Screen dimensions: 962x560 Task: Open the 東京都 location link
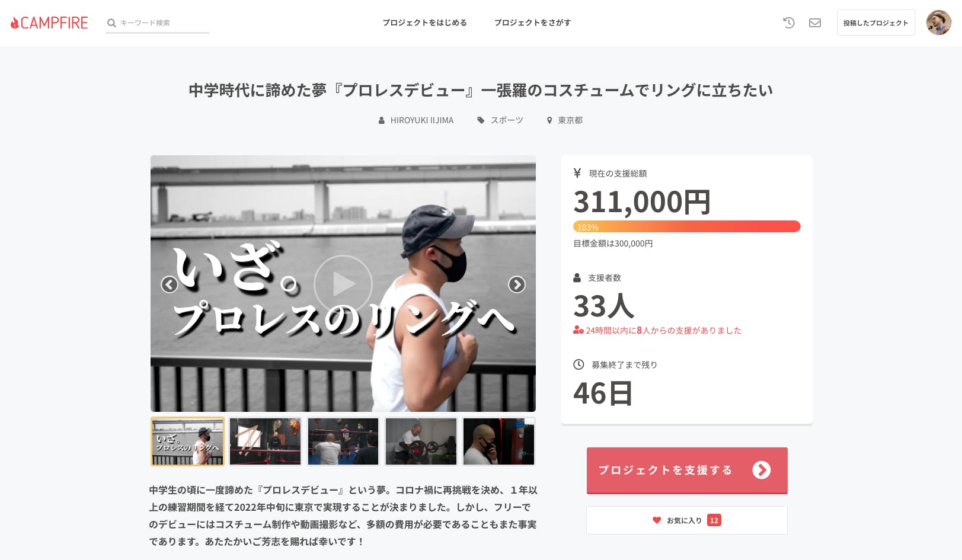point(565,120)
